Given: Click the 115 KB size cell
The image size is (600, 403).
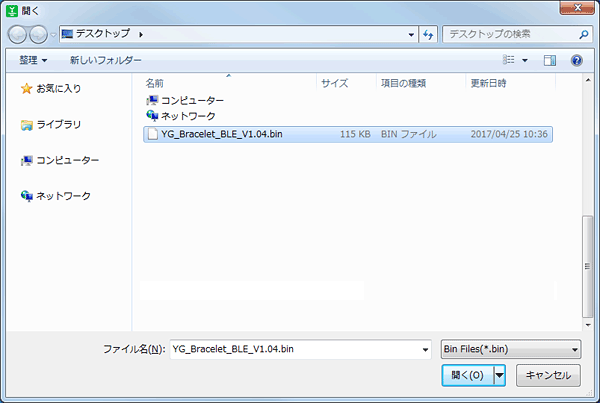Looking at the screenshot, I should point(355,134).
